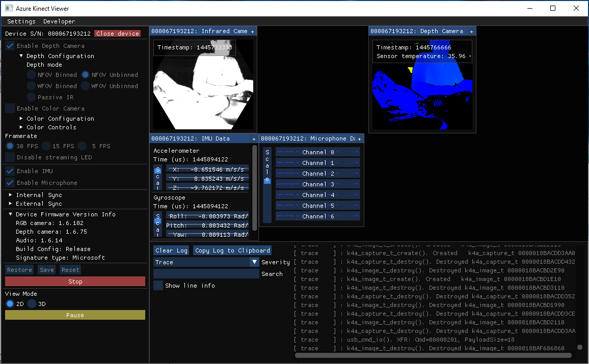Image resolution: width=589 pixels, height=364 pixels.
Task: Toggle Enable Depth Camera checkbox
Action: (10, 46)
